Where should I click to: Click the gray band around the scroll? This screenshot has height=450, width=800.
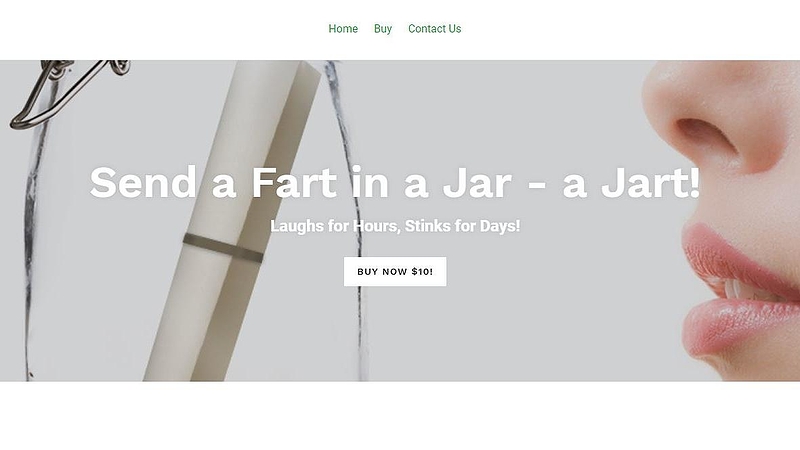click(223, 247)
